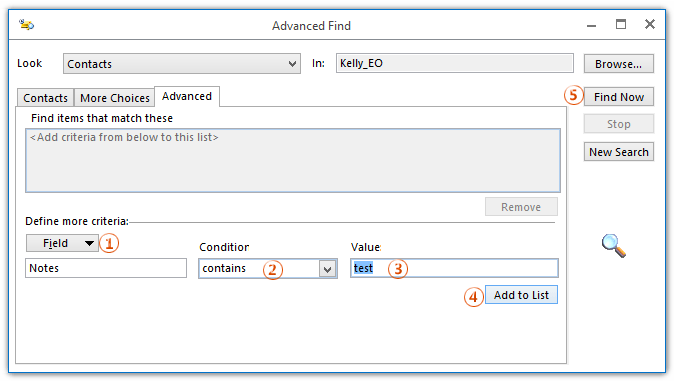
Task: Click the criteria list box area
Action: pos(293,160)
